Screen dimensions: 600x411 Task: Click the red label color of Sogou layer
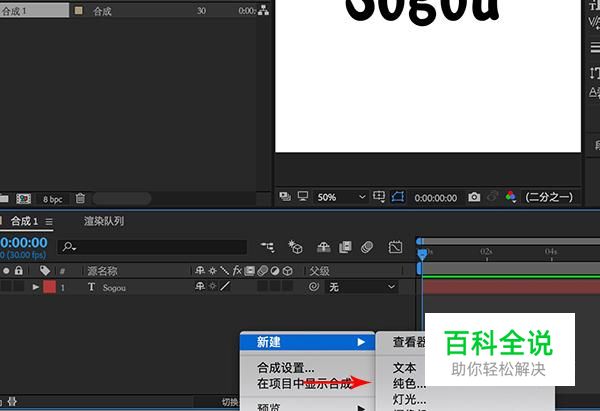pos(49,287)
